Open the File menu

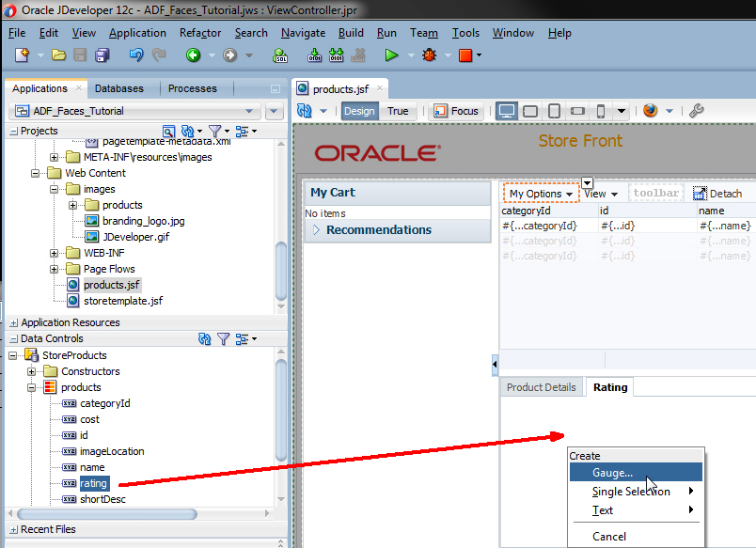(17, 33)
